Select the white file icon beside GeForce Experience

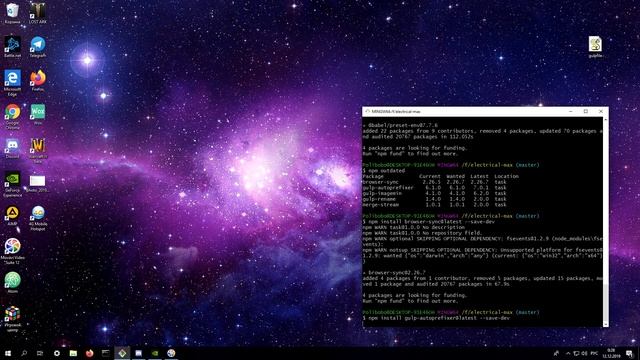point(37,183)
